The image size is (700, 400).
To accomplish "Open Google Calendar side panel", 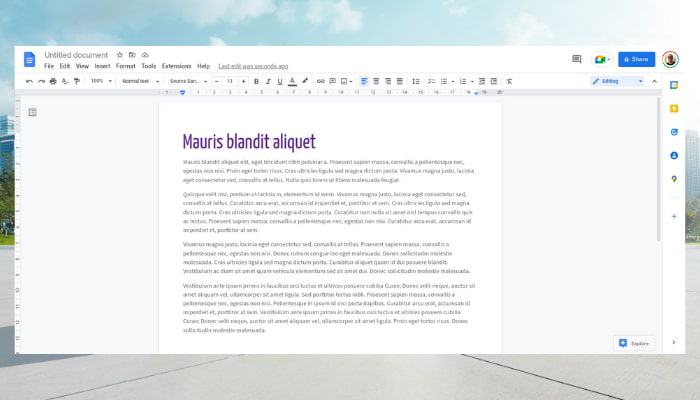I will (674, 85).
